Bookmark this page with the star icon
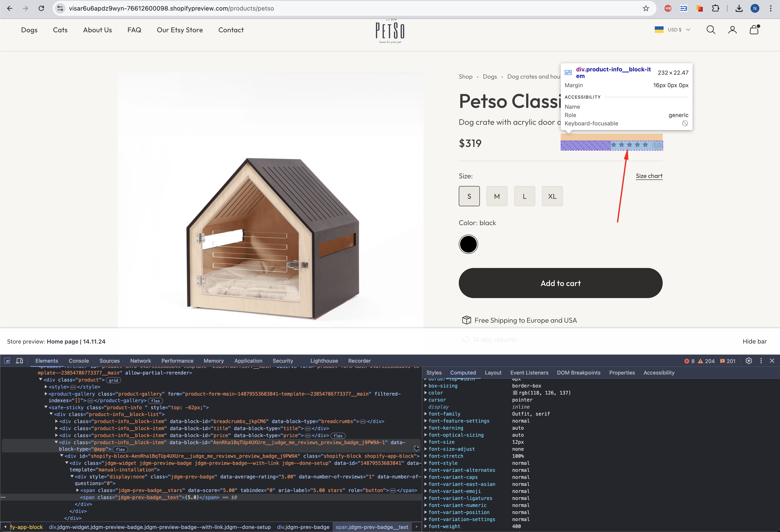 click(646, 8)
